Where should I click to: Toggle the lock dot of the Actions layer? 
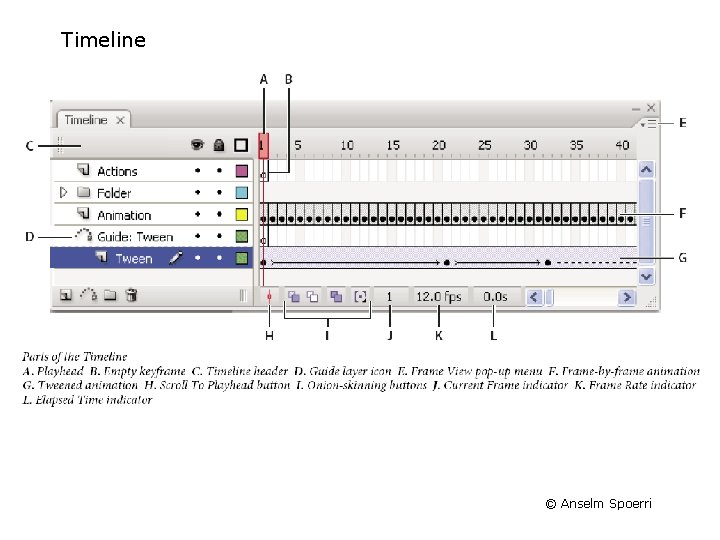coord(219,170)
